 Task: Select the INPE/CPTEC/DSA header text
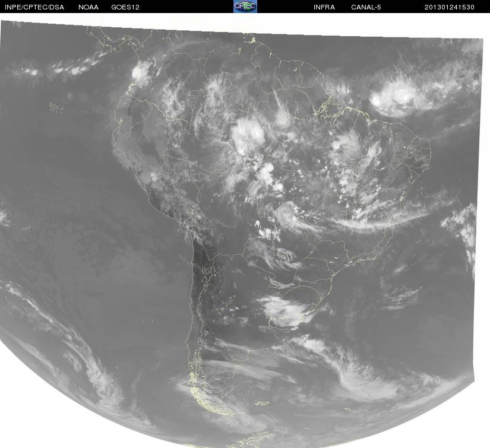(x=34, y=7)
